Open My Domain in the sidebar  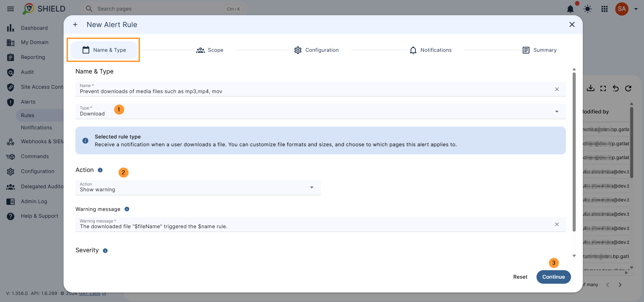[x=34, y=42]
